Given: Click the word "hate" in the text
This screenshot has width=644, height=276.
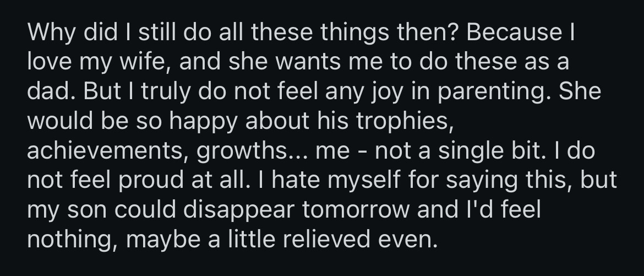Looking at the screenshot, I should (x=287, y=180).
